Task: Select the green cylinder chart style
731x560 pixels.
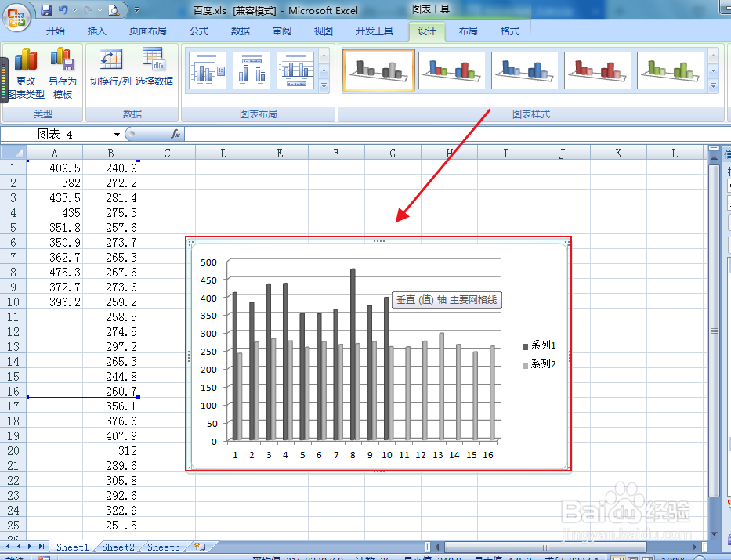Action: coord(670,70)
